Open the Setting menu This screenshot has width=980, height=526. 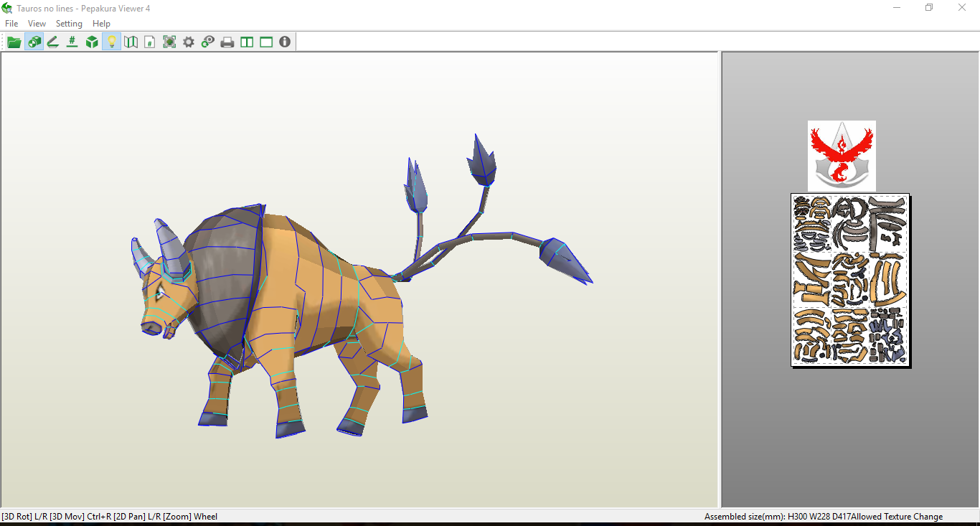pyautogui.click(x=69, y=24)
